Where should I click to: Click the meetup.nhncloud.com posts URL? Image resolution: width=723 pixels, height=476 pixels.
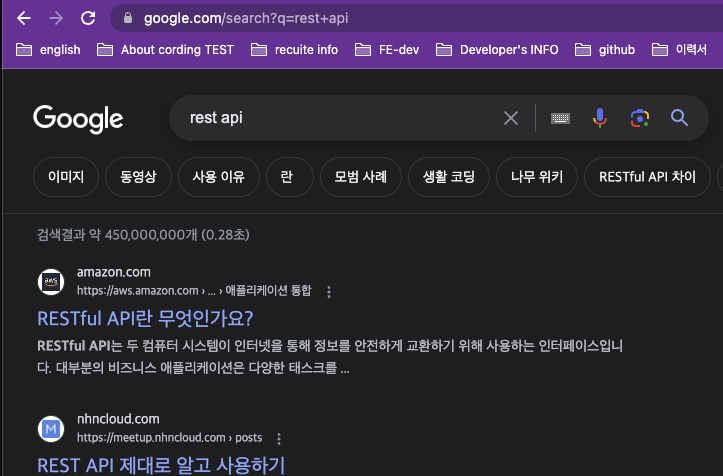click(x=169, y=438)
